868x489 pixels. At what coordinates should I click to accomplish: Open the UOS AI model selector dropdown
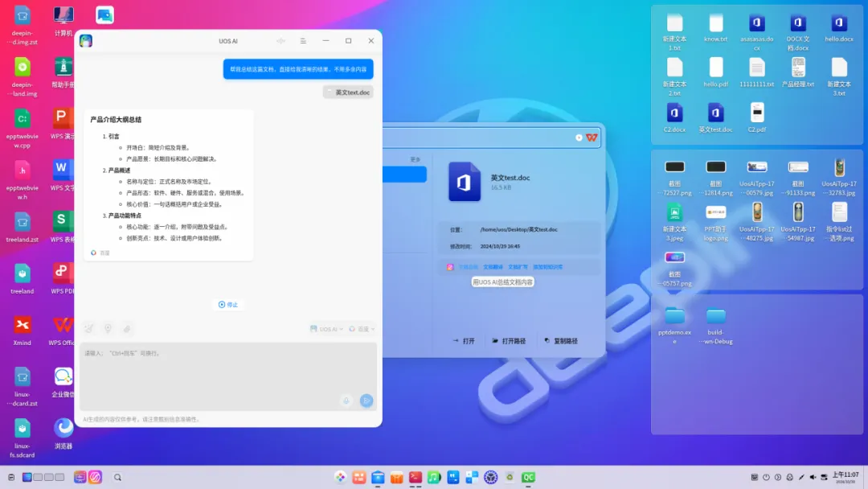click(x=327, y=327)
